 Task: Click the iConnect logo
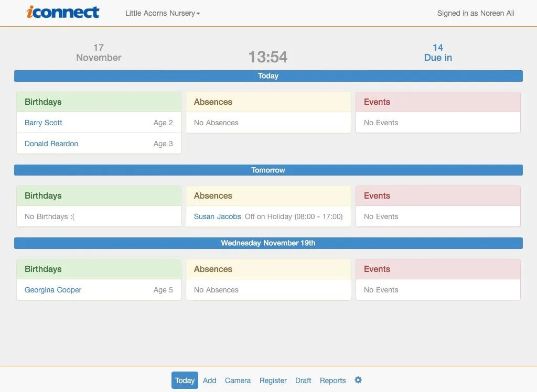[x=63, y=12]
